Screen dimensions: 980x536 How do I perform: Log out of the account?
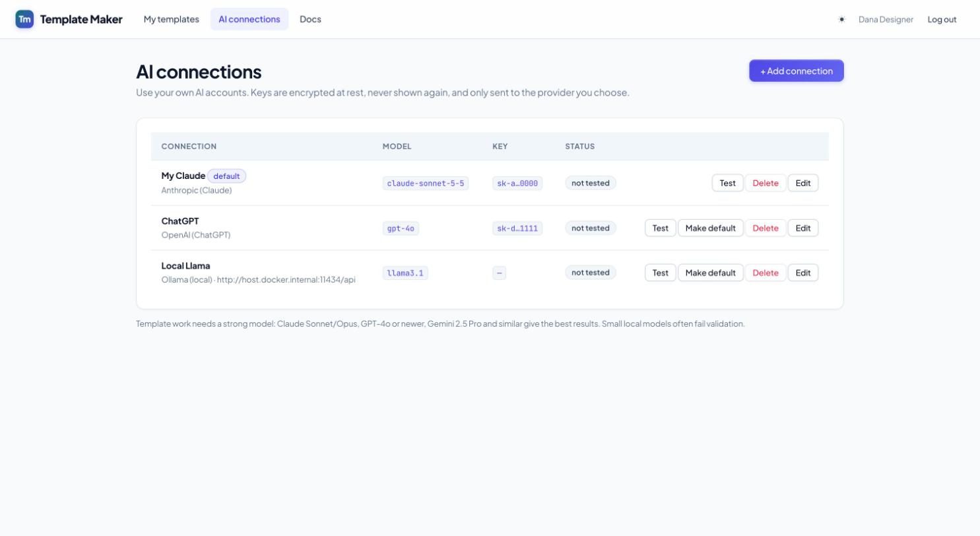[942, 19]
